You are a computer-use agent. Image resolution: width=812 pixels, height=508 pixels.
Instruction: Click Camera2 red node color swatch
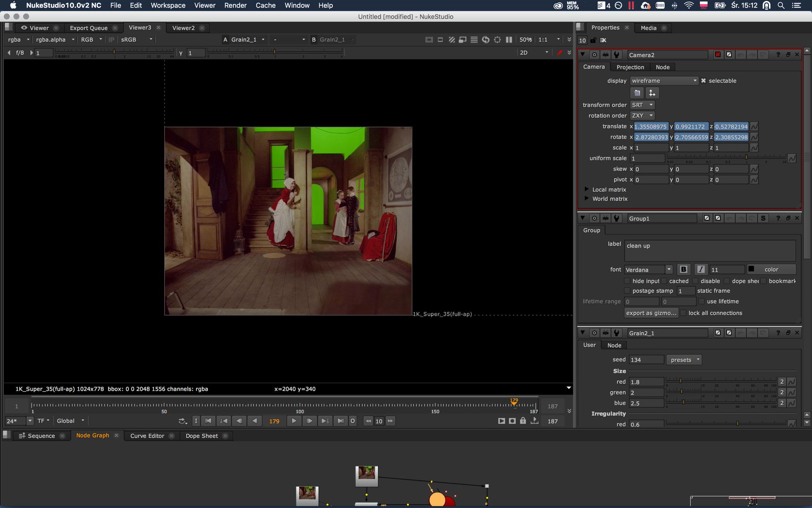pyautogui.click(x=718, y=55)
